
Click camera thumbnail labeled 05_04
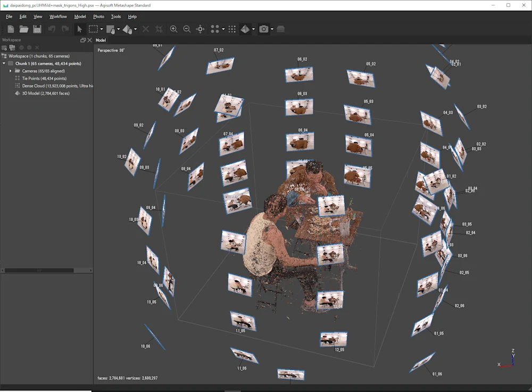(x=359, y=146)
